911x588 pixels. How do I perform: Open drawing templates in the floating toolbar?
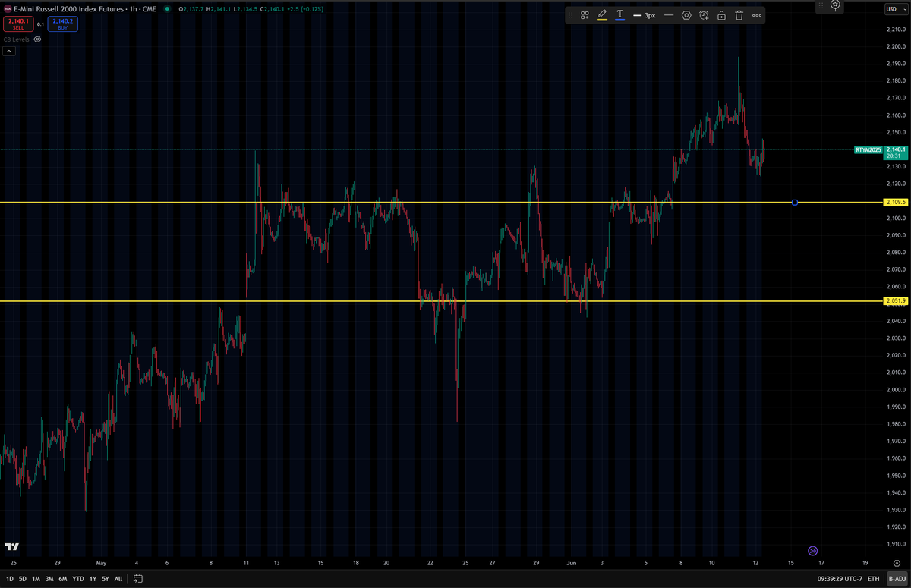[x=585, y=15]
